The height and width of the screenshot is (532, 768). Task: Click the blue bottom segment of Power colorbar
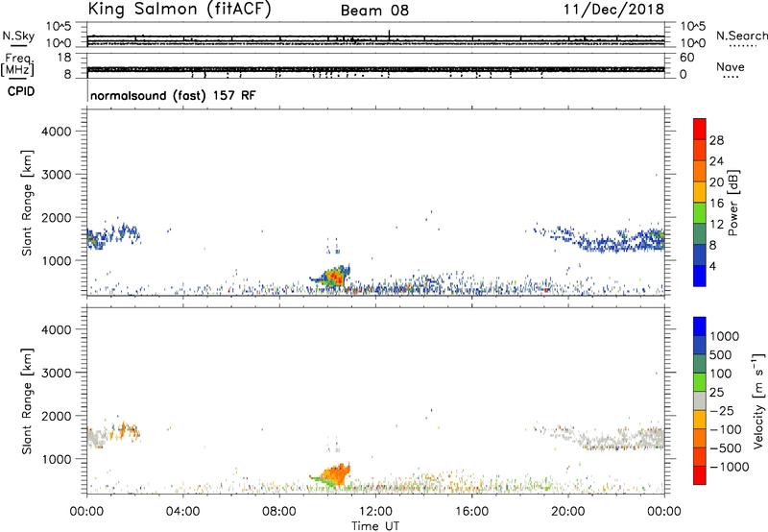coord(700,276)
